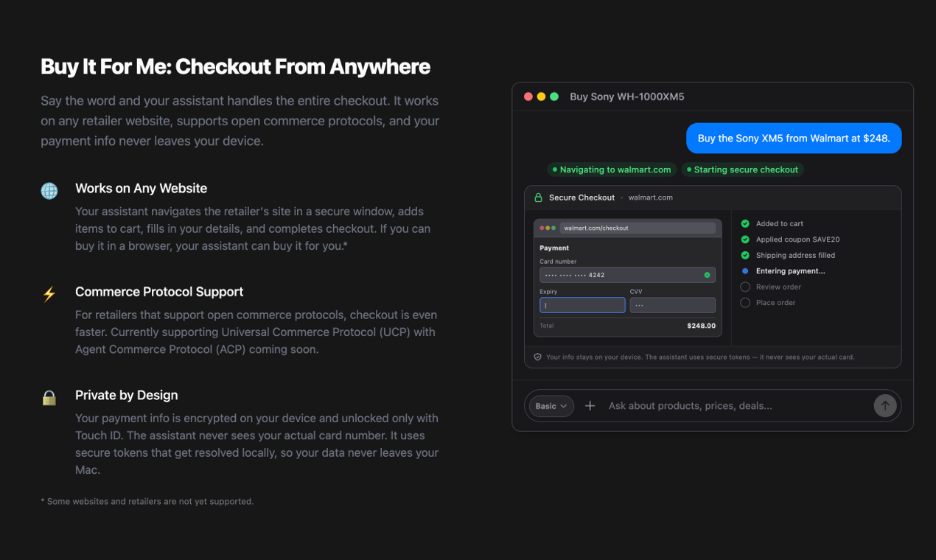Click the padlock icon beside Private by Design
This screenshot has height=560, width=936.
49,398
